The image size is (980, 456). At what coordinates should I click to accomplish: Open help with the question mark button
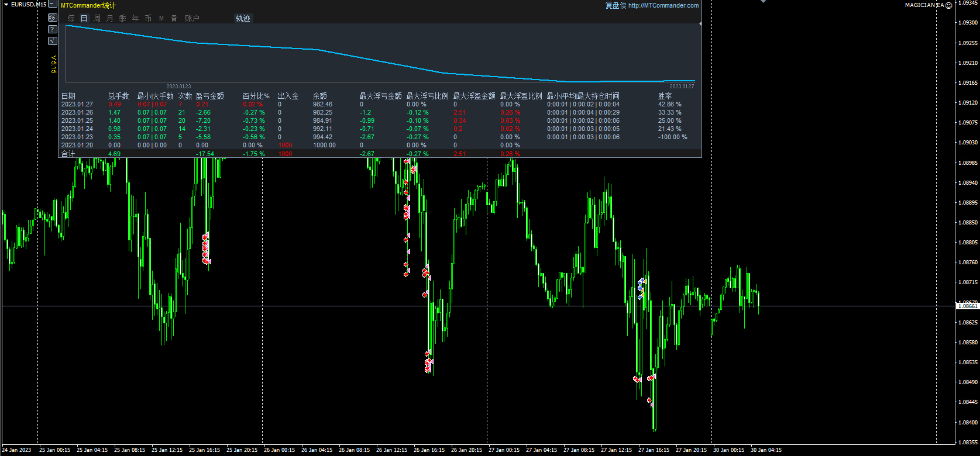(x=53, y=29)
